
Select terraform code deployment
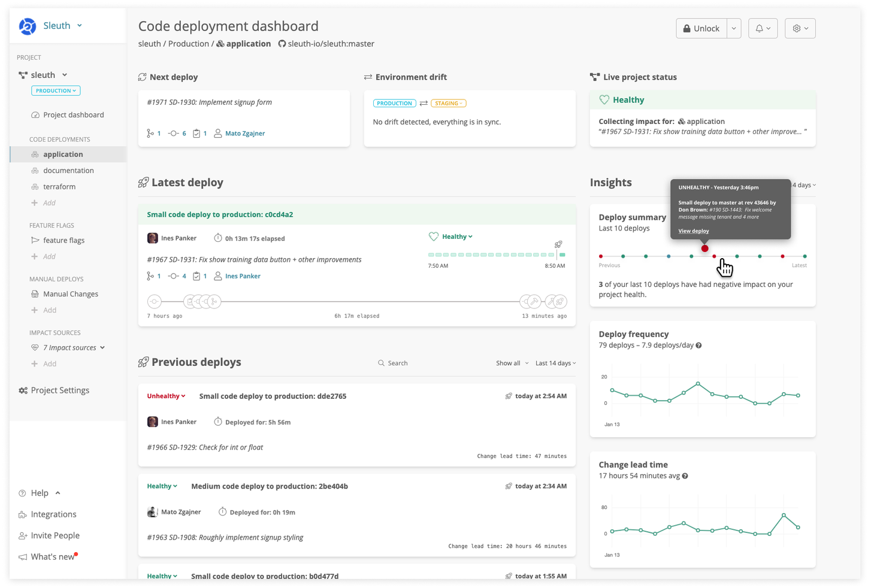(x=59, y=187)
